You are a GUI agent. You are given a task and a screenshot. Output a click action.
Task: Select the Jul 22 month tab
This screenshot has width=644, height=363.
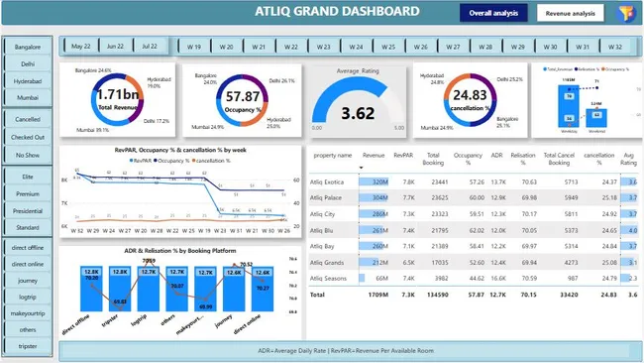[150, 46]
